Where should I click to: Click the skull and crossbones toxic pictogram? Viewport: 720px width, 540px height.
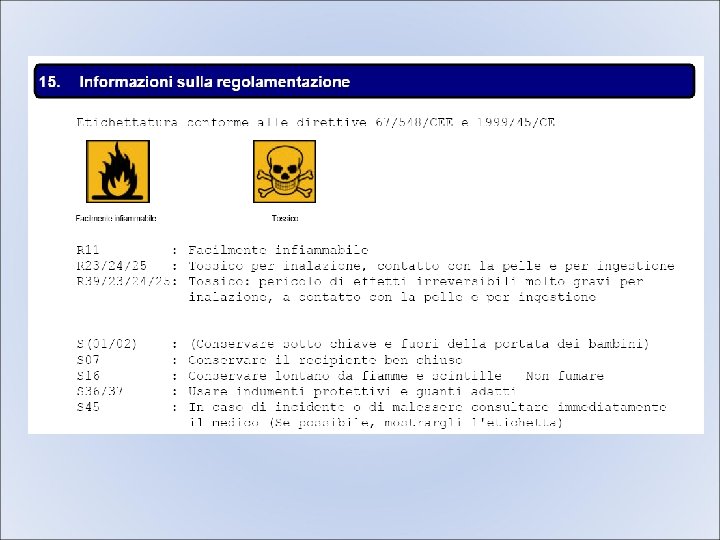coord(284,171)
